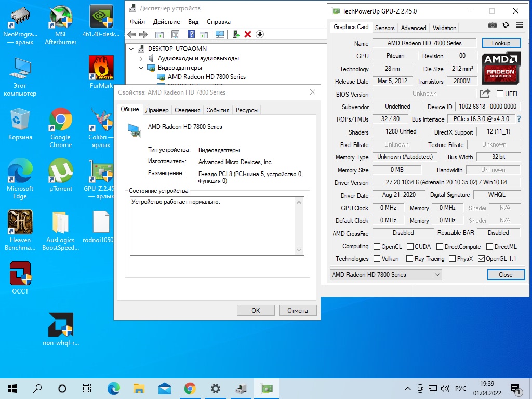
Task: Select the FurMark desktop icon
Action: (101, 72)
